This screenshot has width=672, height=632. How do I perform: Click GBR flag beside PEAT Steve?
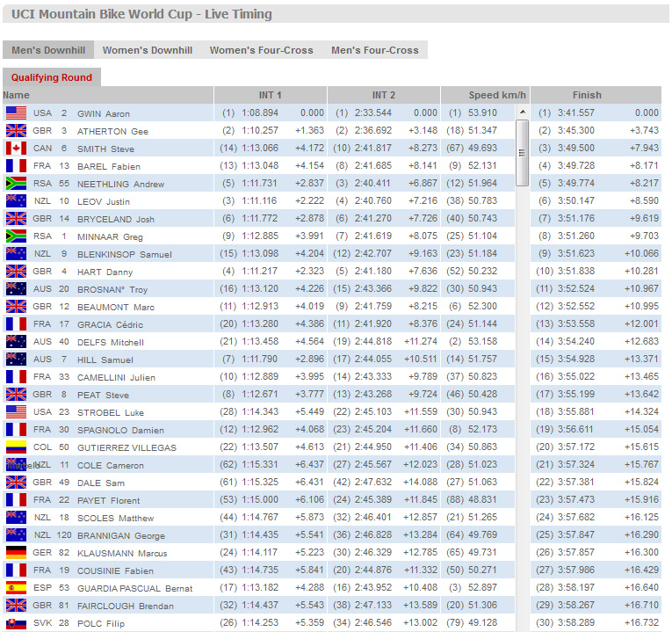[17, 395]
